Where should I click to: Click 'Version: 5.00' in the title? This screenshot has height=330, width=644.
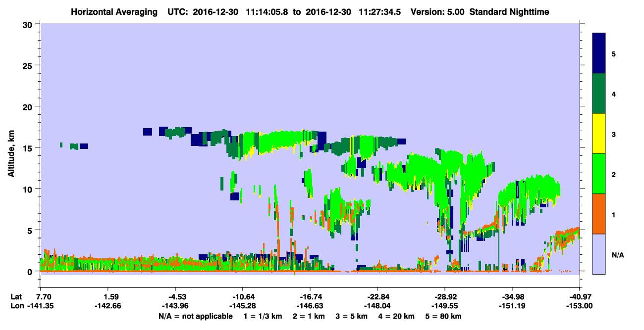pos(437,11)
